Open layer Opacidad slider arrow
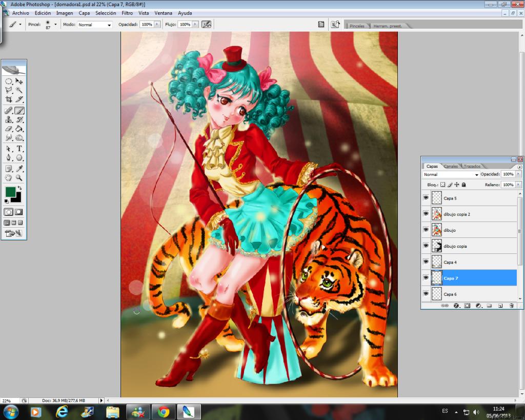The width and height of the screenshot is (525, 420). tap(518, 174)
